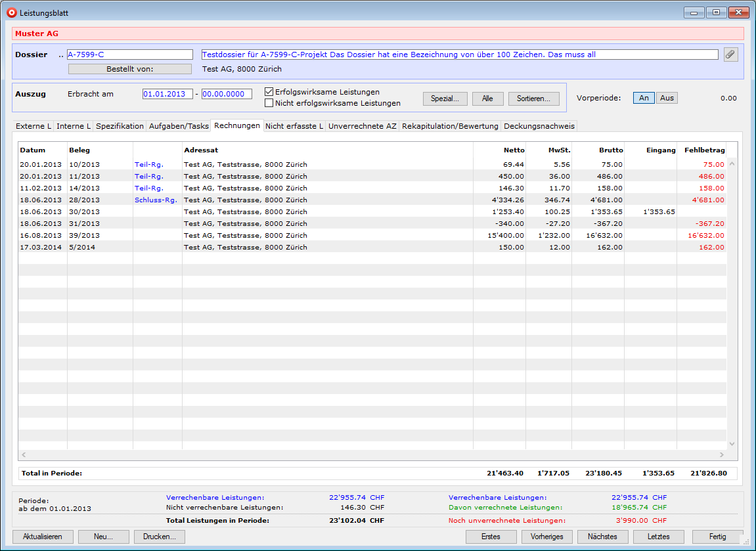Uncheck Erfolgswirksame Leistungen checkbox
The image size is (756, 551).
click(x=269, y=92)
